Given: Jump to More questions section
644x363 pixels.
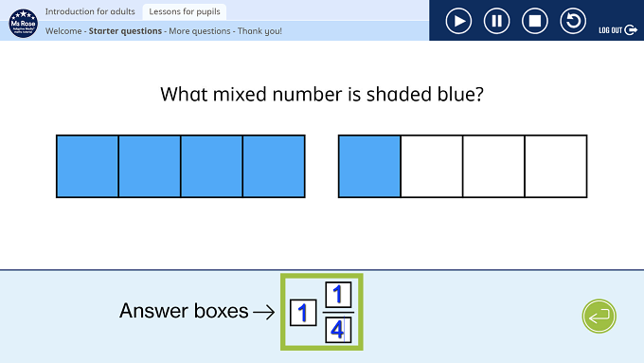Looking at the screenshot, I should [x=200, y=31].
